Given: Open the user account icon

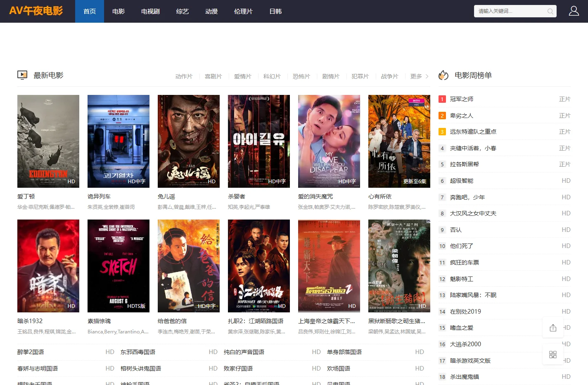Looking at the screenshot, I should click(x=574, y=11).
